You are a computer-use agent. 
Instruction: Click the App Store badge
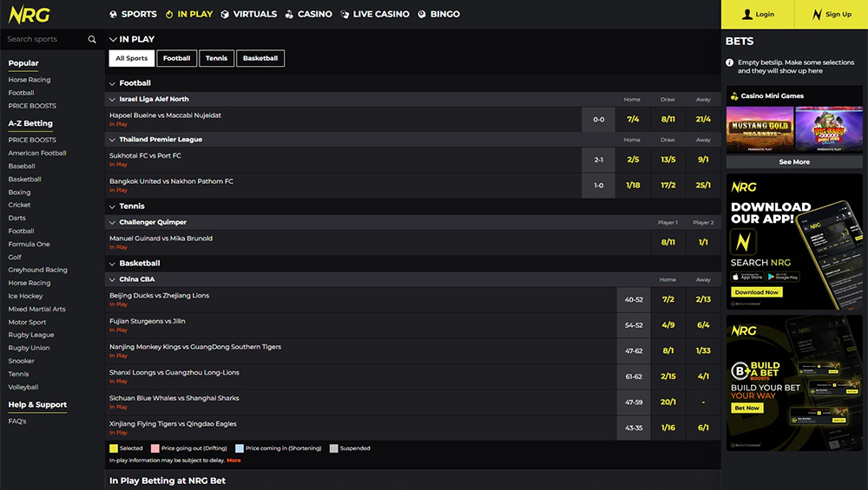[747, 277]
